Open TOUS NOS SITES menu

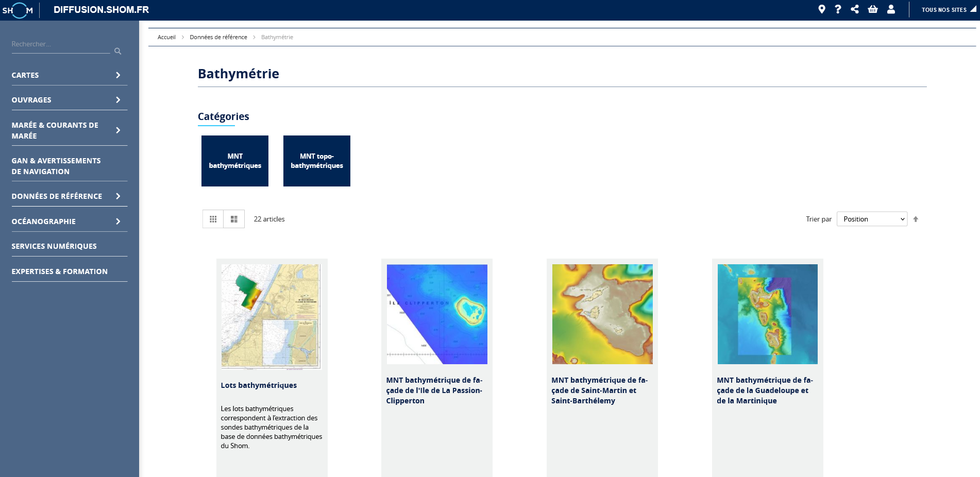point(948,10)
